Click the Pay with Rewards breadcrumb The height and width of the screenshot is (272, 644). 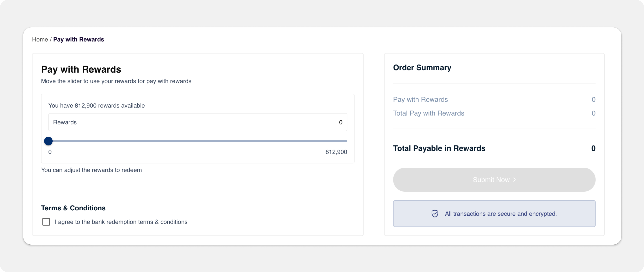78,40
